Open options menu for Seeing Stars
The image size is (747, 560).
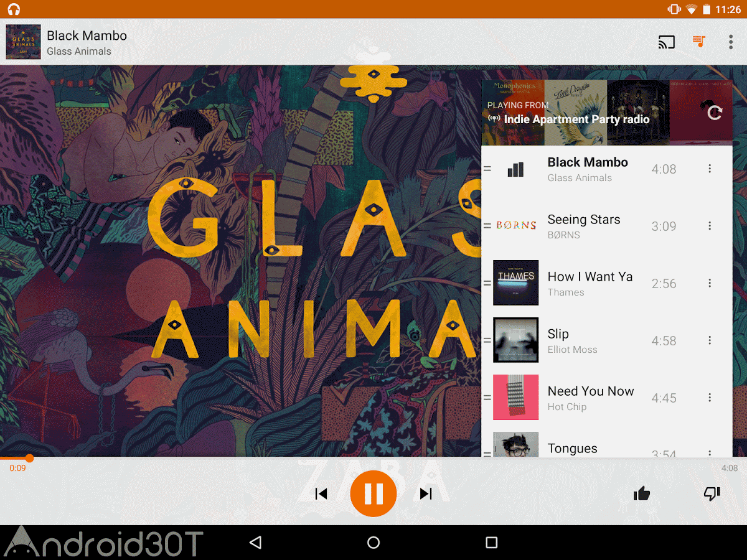pyautogui.click(x=710, y=226)
